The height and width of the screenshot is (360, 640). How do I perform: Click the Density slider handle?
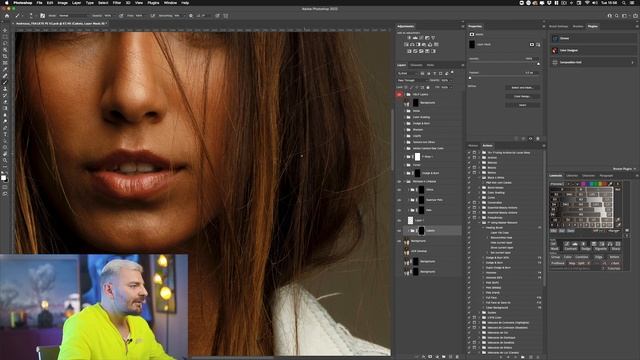pyautogui.click(x=538, y=64)
